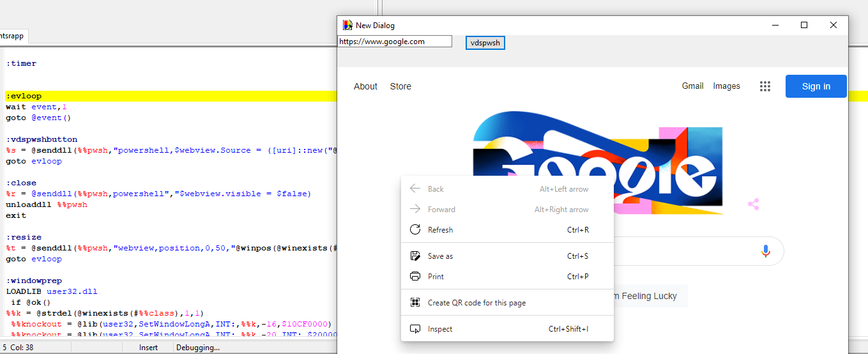Image resolution: width=868 pixels, height=354 pixels.
Task: Select Refresh from the context menu
Action: 441,230
